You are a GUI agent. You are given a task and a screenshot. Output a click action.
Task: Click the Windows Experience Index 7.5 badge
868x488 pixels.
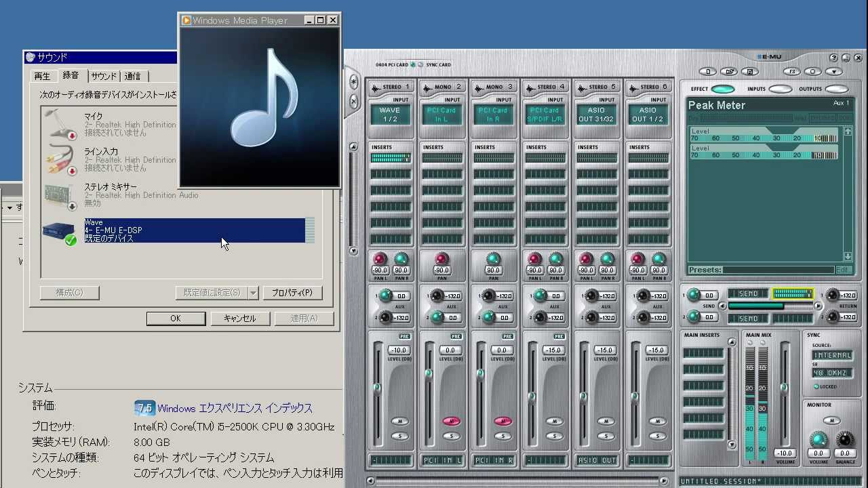coord(144,408)
